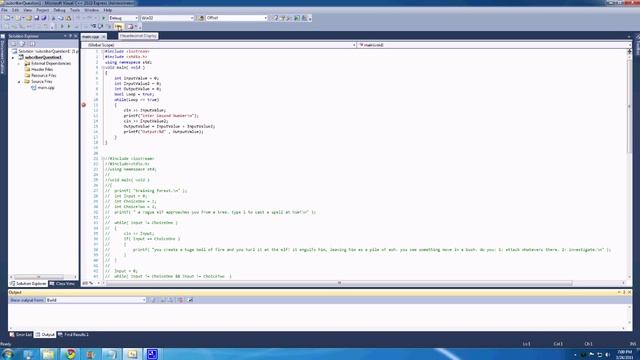Select the Header Files folder
The image size is (640, 360).
coord(42,70)
